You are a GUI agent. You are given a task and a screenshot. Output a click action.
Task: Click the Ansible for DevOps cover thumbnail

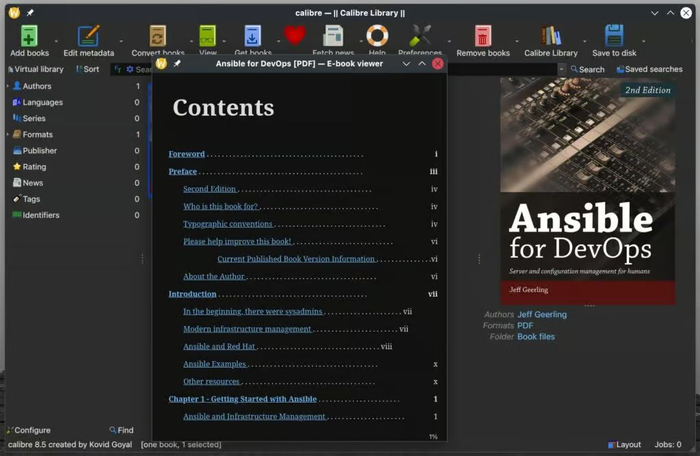(x=588, y=191)
